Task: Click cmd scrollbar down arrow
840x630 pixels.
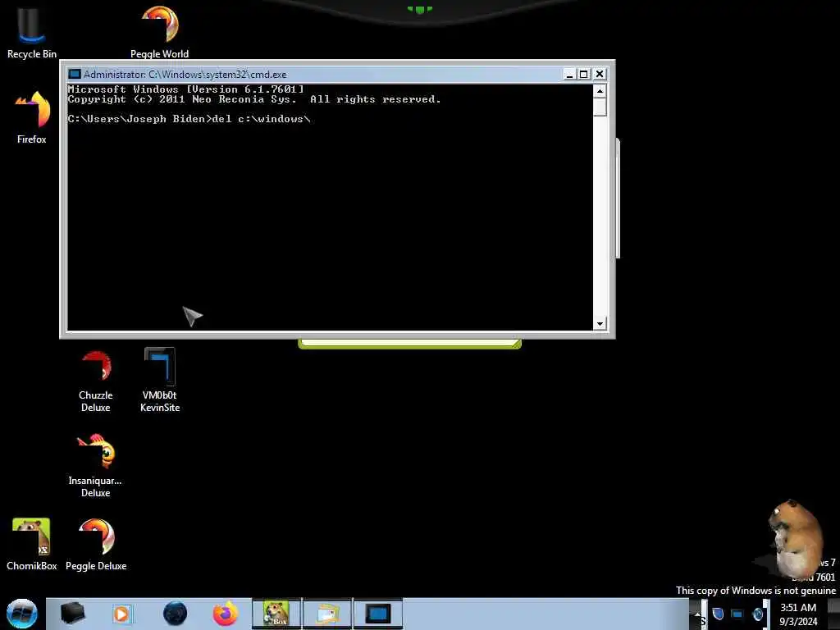Action: 600,323
